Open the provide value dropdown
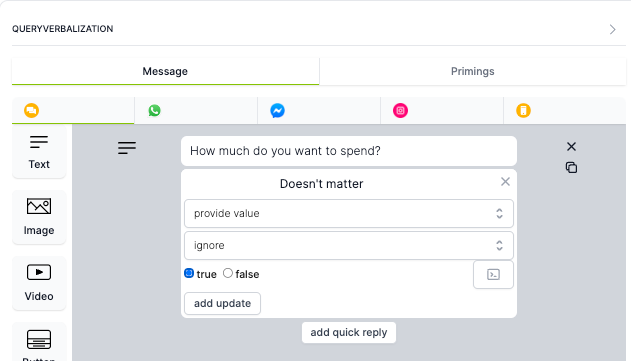 (349, 213)
